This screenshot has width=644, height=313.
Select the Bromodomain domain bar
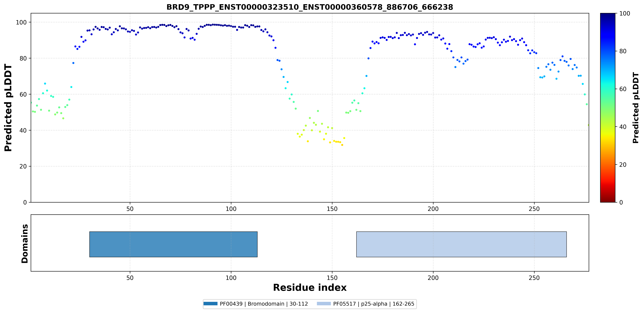click(174, 244)
